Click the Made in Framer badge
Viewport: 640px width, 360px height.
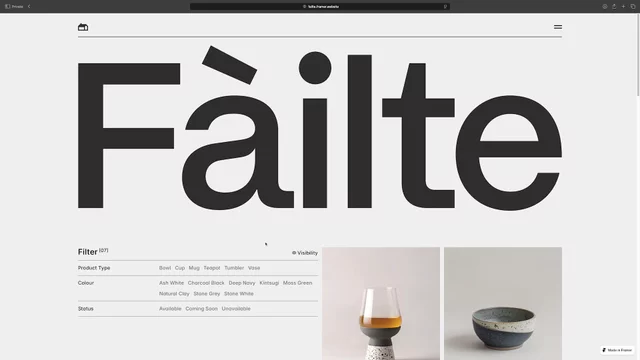617,350
